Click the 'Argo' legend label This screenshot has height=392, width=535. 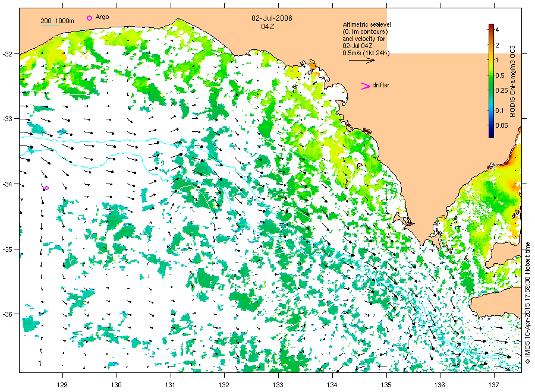102,17
